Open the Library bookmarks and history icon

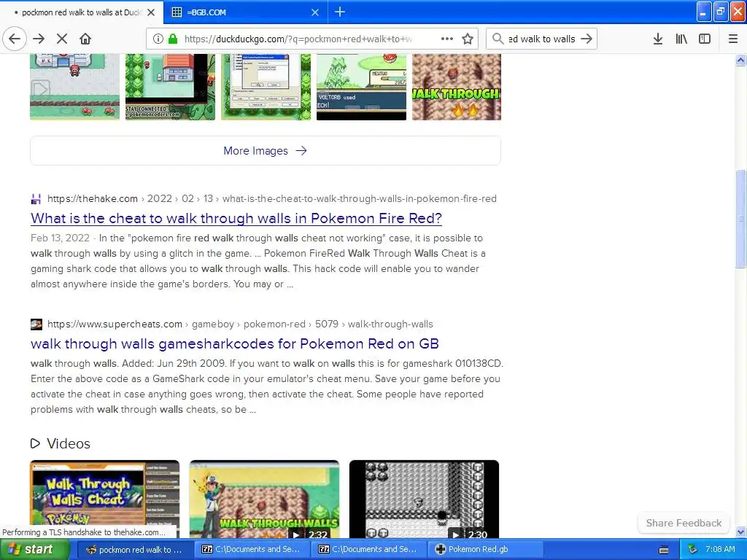681,39
